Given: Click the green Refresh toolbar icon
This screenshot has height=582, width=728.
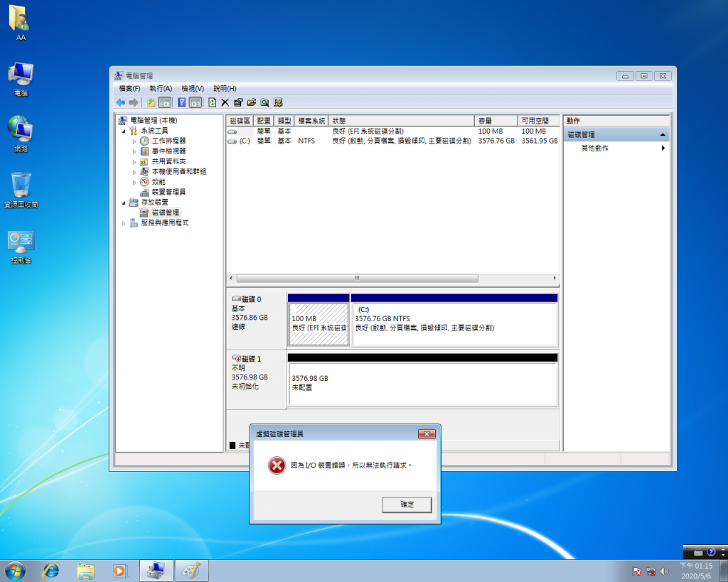Looking at the screenshot, I should click(x=212, y=102).
